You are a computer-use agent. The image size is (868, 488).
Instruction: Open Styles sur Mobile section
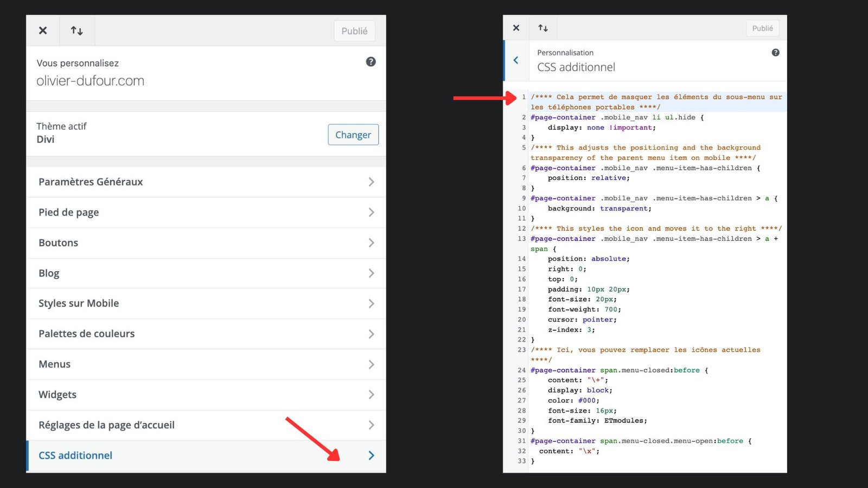pyautogui.click(x=206, y=304)
